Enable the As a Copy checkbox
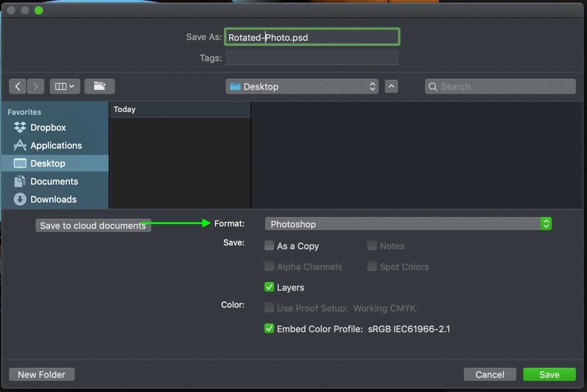 (x=269, y=246)
